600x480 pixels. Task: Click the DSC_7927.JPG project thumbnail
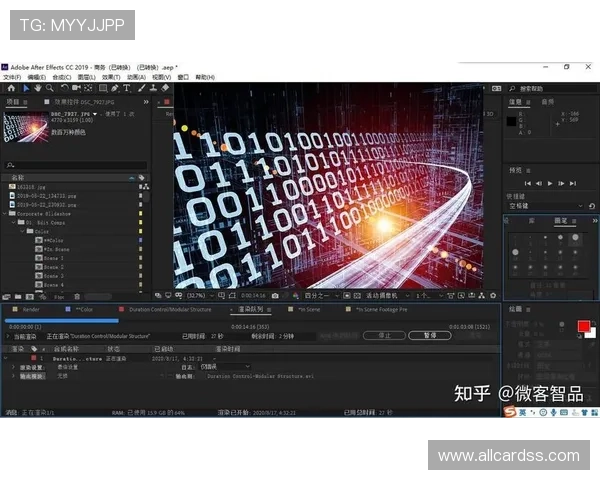pyautogui.click(x=26, y=127)
